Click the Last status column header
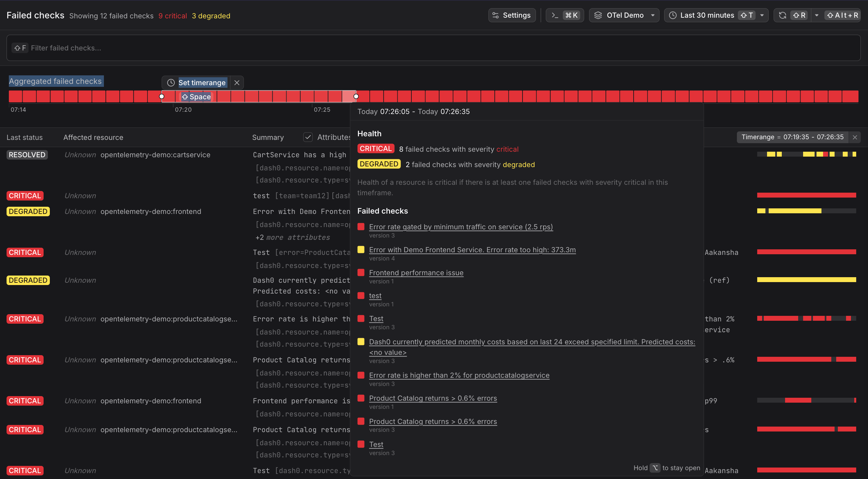The width and height of the screenshot is (868, 479). tap(25, 137)
